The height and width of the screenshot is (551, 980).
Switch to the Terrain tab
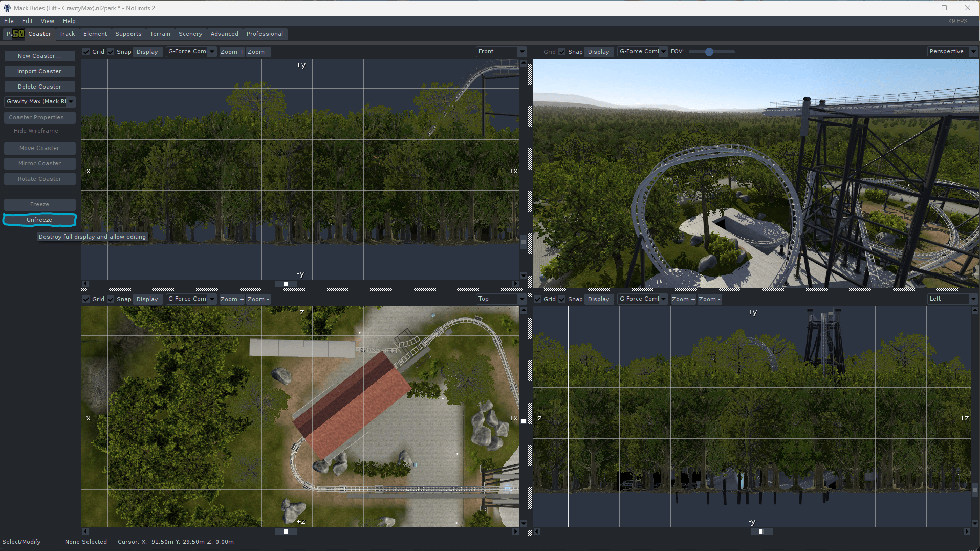pos(160,34)
